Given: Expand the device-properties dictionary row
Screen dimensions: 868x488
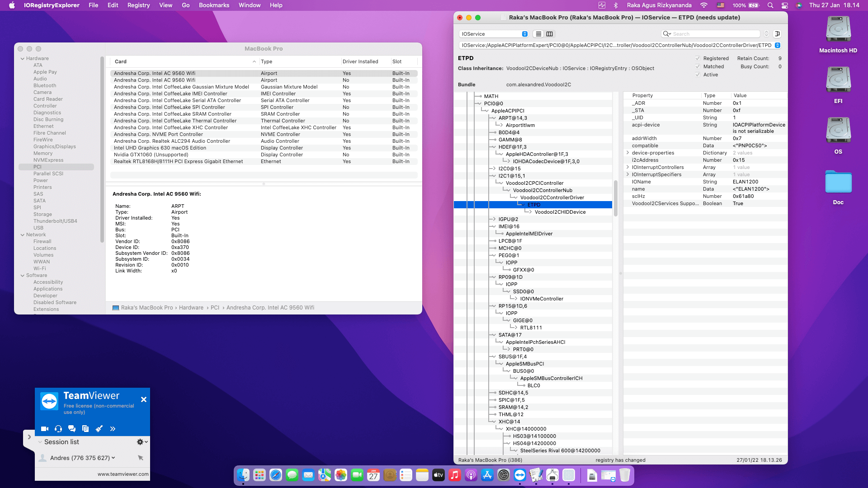Looking at the screenshot, I should 627,153.
